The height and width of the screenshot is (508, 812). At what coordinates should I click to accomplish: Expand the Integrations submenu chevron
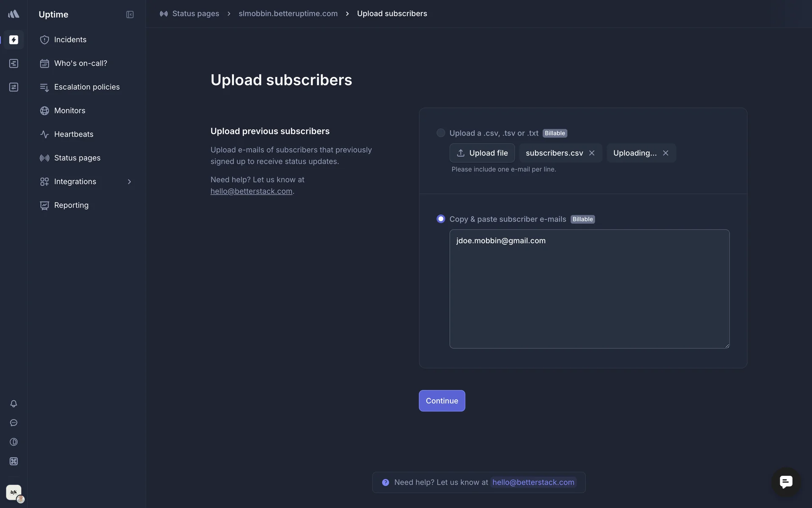[129, 182]
